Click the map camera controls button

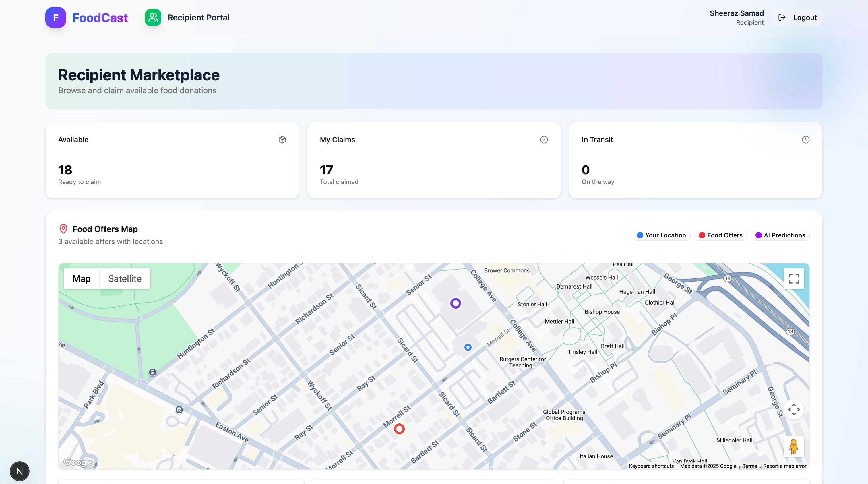[794, 410]
